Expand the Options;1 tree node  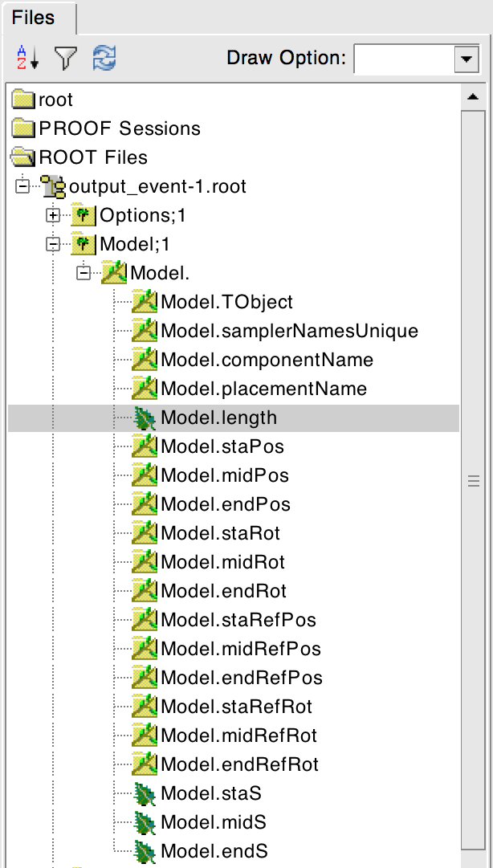pyautogui.click(x=52, y=215)
